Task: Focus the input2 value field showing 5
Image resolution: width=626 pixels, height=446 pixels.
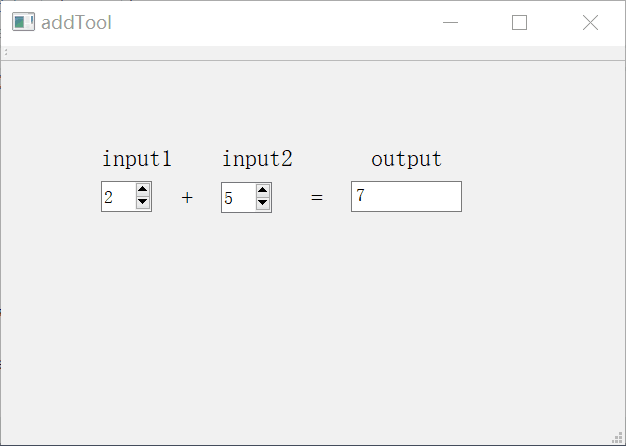Action: point(237,197)
